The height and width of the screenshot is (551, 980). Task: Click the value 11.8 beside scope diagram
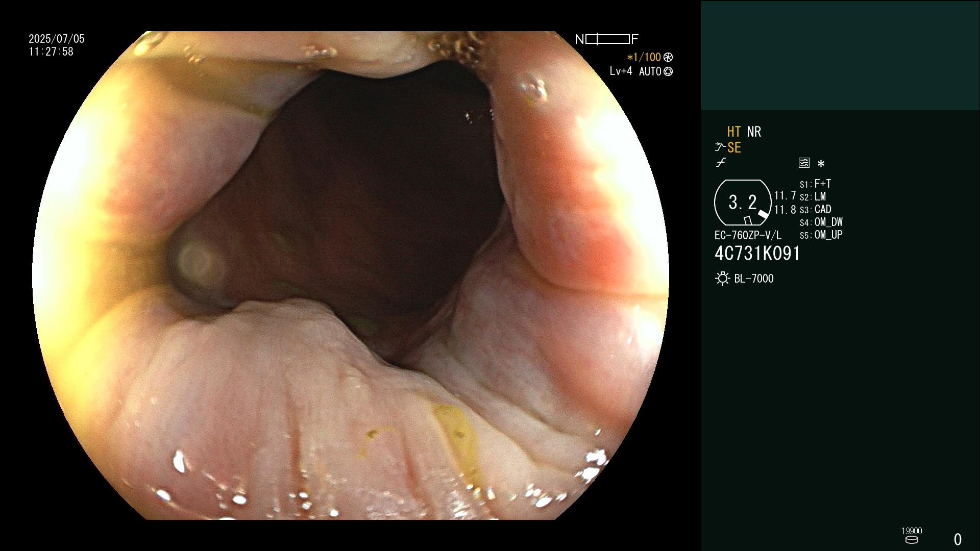tap(785, 210)
